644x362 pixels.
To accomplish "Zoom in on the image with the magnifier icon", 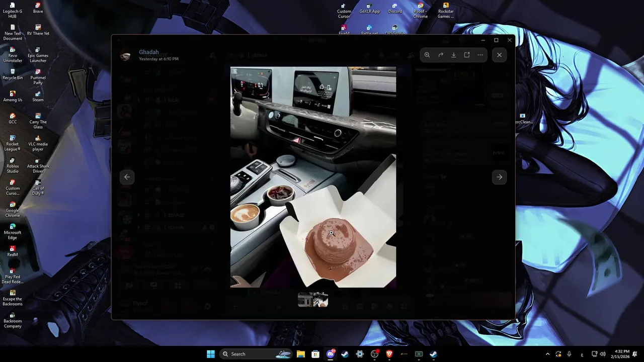I will tap(427, 55).
